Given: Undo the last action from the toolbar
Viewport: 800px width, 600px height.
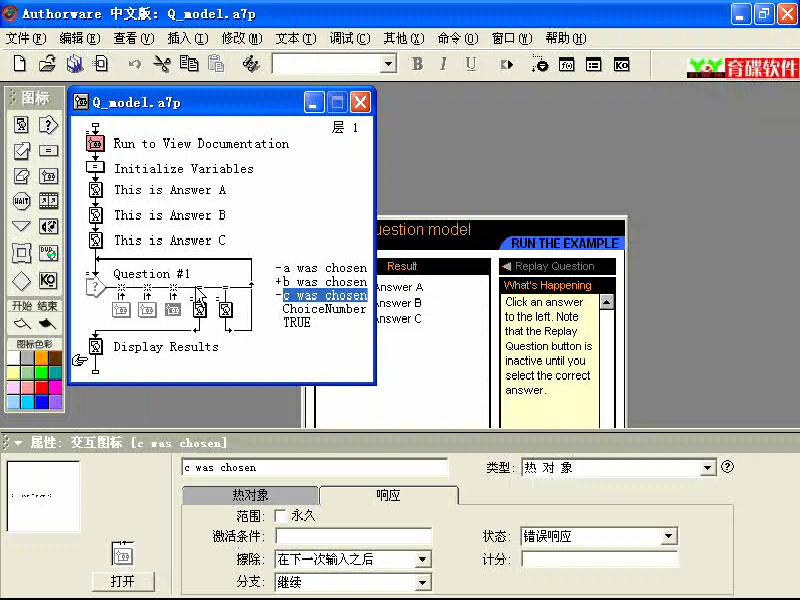Looking at the screenshot, I should (x=135, y=64).
